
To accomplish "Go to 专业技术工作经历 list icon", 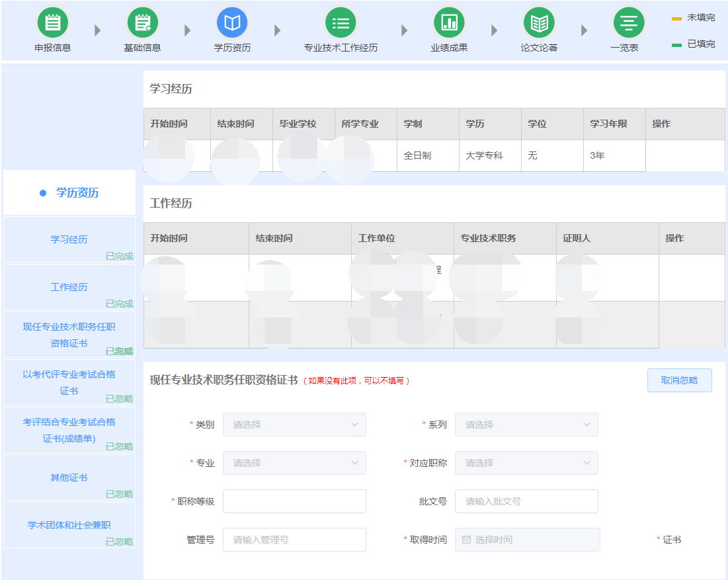I will (341, 23).
